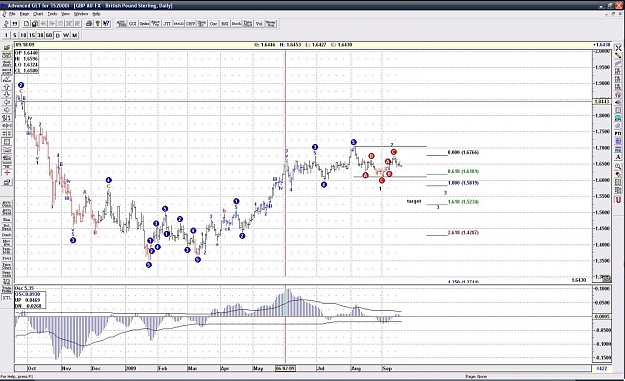Click the Bias study button in left toolbar
Screen dimensions: 625x381
click(x=7, y=219)
